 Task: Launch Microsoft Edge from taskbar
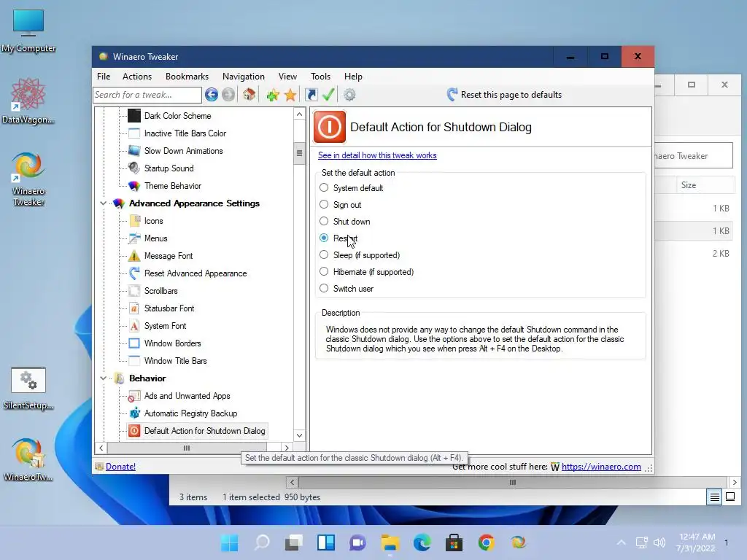[x=422, y=542]
